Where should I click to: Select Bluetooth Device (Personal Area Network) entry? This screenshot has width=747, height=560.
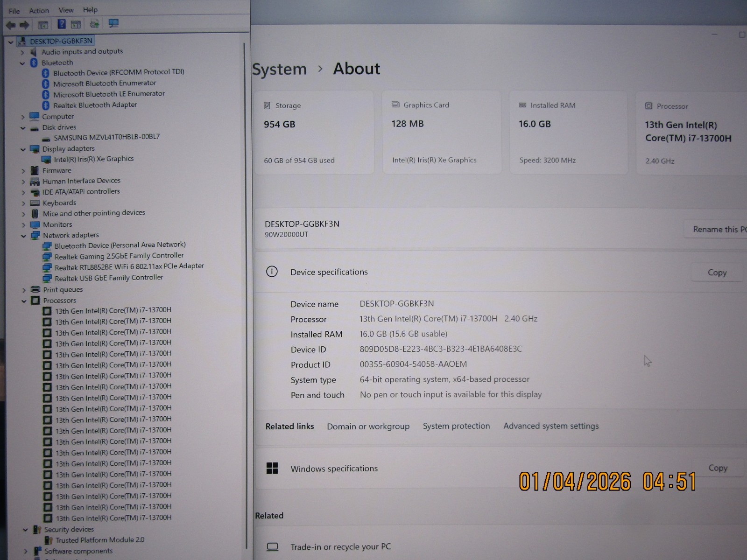coord(120,245)
